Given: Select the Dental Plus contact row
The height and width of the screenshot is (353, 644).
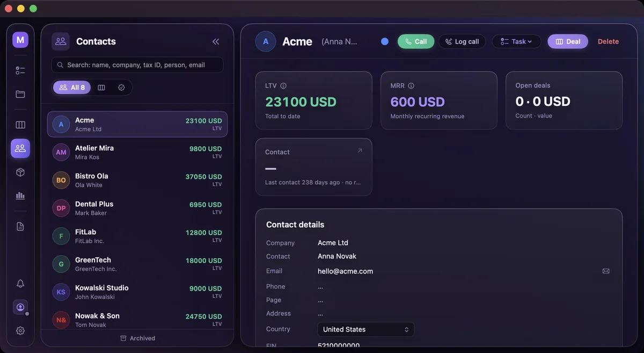Looking at the screenshot, I should point(137,208).
